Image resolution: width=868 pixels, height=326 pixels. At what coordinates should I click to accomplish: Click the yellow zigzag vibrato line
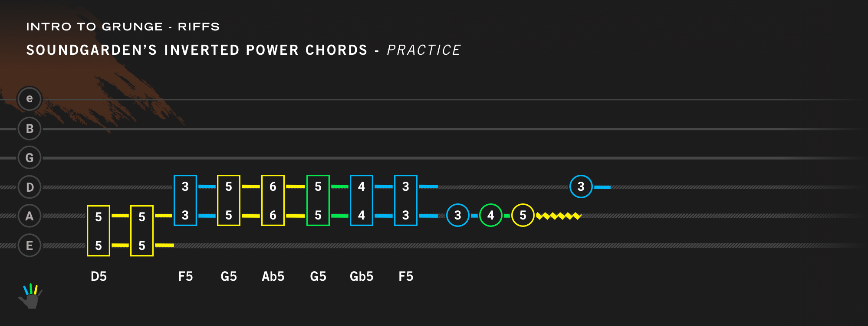point(559,216)
